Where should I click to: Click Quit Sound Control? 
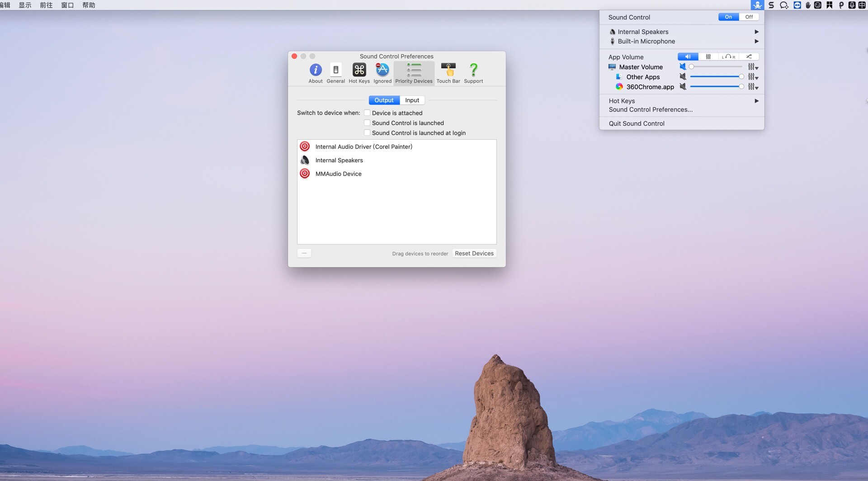[636, 123]
